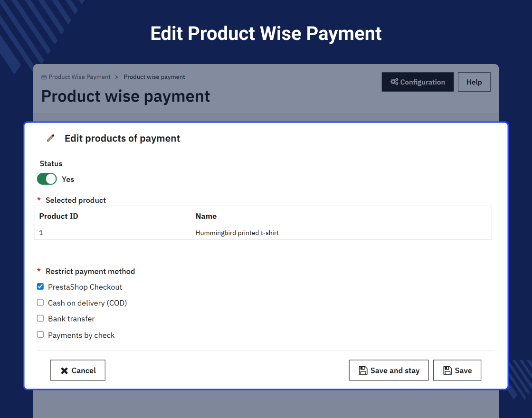Screen dimensions: 532x418
Task: Toggle the Status switch off
Action: [x=47, y=179]
